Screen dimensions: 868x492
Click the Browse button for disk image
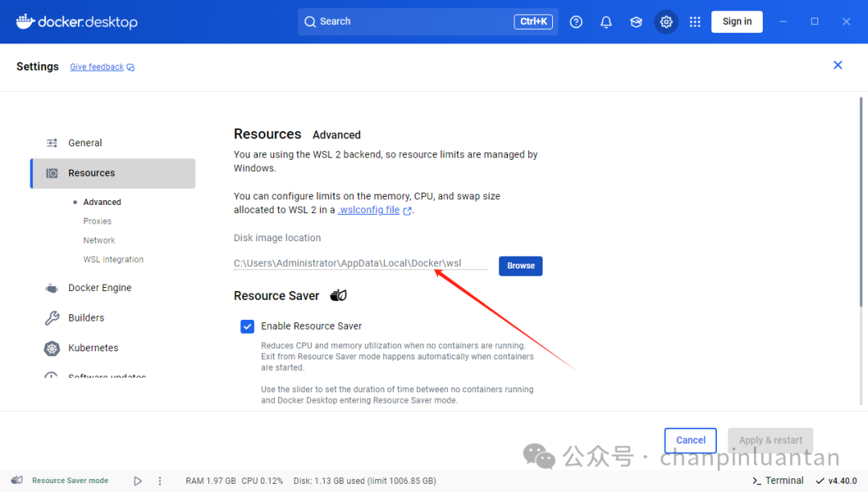(520, 265)
